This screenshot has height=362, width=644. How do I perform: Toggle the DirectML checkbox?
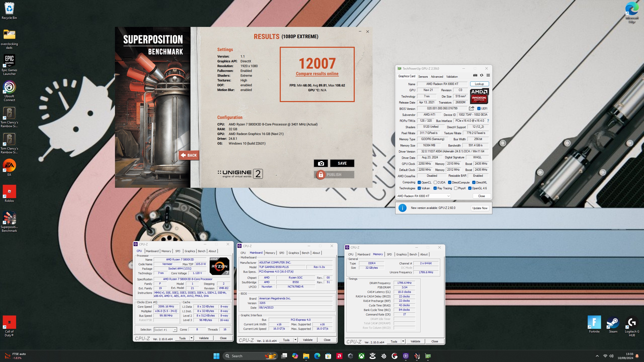pyautogui.click(x=474, y=183)
